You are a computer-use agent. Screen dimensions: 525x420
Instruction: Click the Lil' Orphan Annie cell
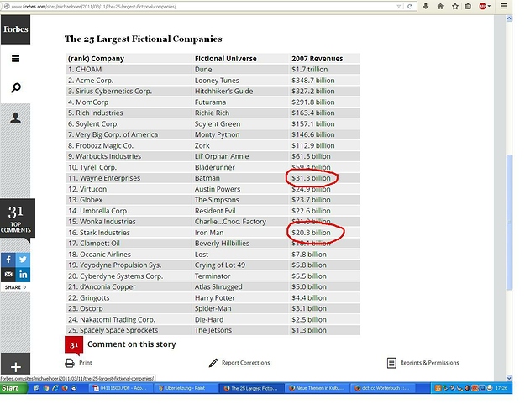pos(240,156)
